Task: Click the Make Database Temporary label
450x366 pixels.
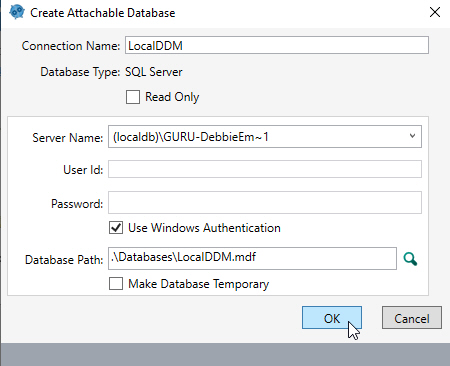Action: (199, 284)
